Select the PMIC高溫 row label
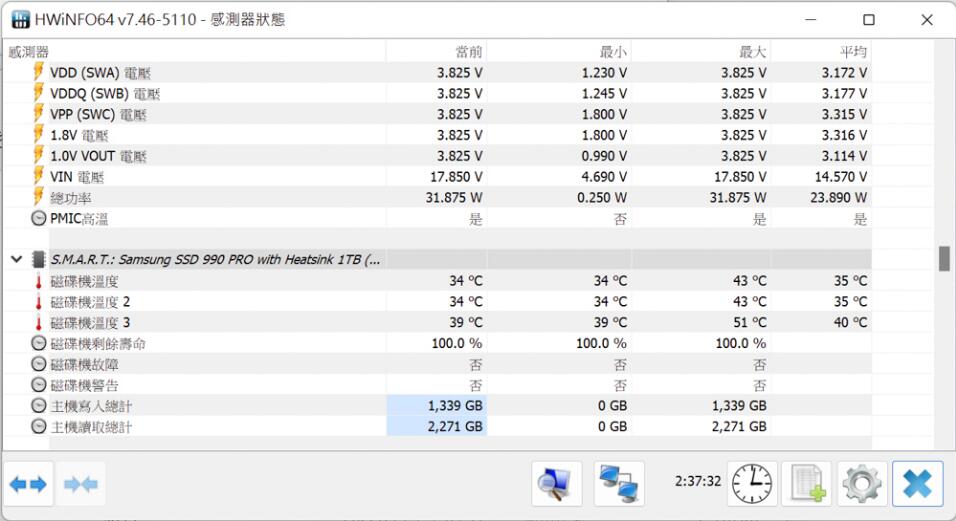 (x=79, y=219)
